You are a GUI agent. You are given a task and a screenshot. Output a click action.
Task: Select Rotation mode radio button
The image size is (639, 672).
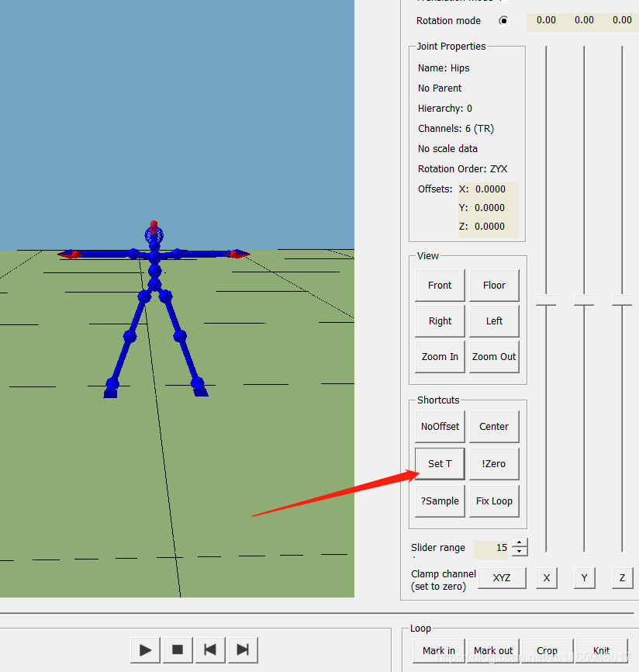(x=503, y=21)
